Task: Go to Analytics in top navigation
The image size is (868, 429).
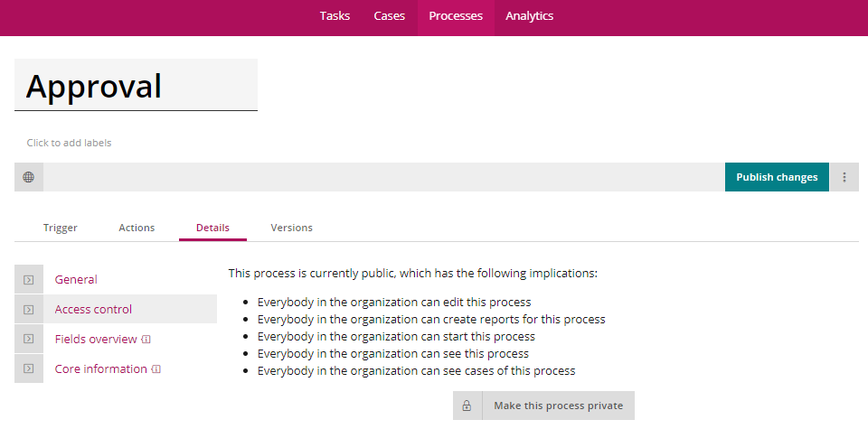Action: point(529,16)
